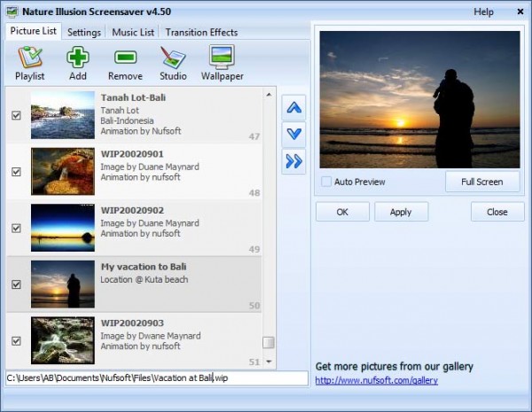Toggle checkbox for WIP20020901
The height and width of the screenshot is (412, 532).
(16, 172)
